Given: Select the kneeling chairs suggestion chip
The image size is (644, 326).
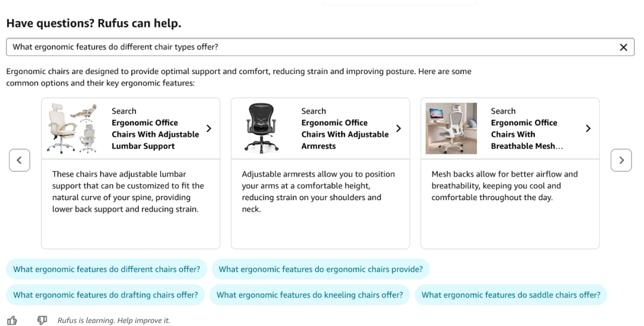Looking at the screenshot, I should point(309,295).
